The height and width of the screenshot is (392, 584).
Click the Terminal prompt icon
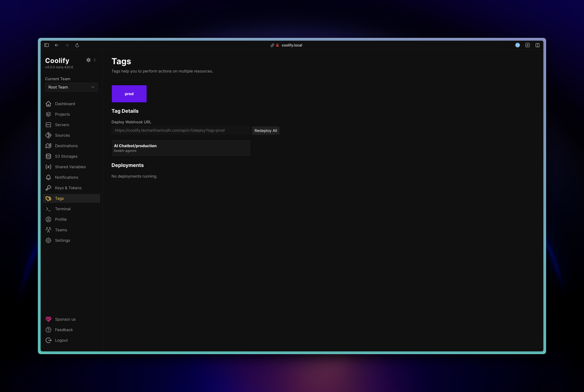(x=48, y=209)
